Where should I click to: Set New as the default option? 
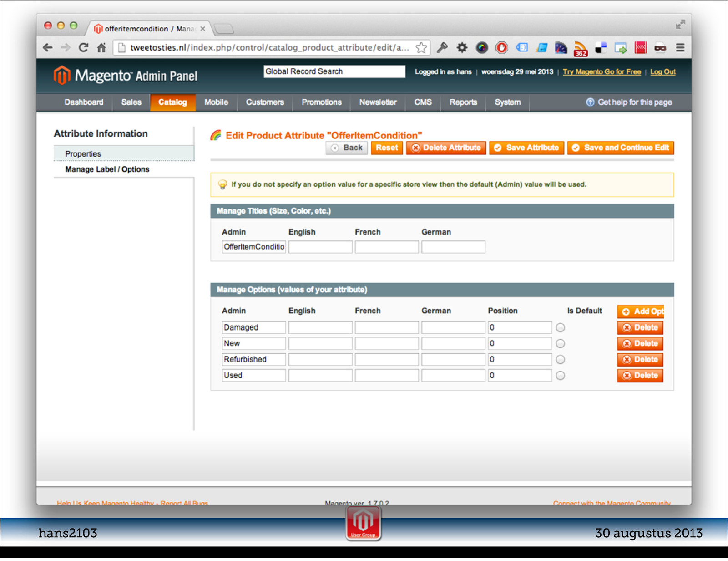(x=561, y=344)
